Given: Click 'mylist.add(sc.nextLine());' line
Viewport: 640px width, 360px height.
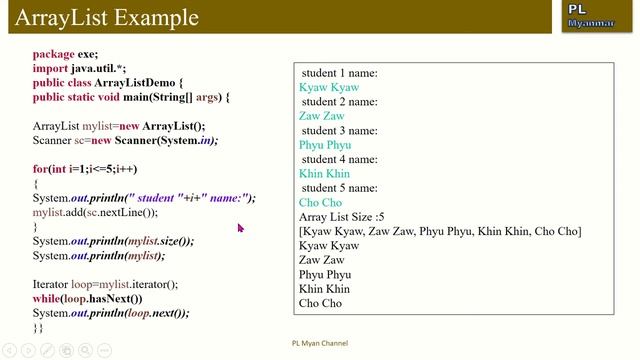Looking at the screenshot, I should click(x=95, y=212).
